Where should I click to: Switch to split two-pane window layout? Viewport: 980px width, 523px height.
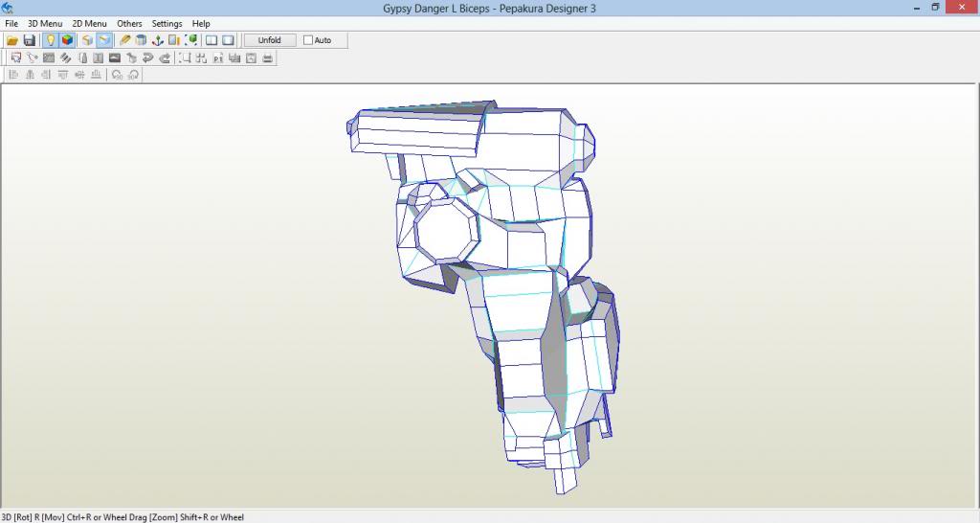pos(212,40)
